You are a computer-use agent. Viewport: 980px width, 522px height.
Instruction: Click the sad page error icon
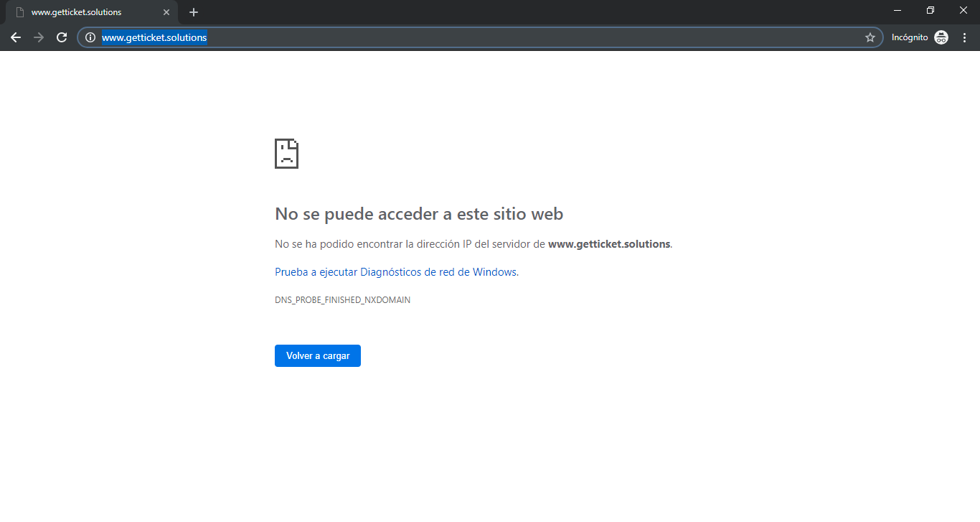click(x=286, y=154)
